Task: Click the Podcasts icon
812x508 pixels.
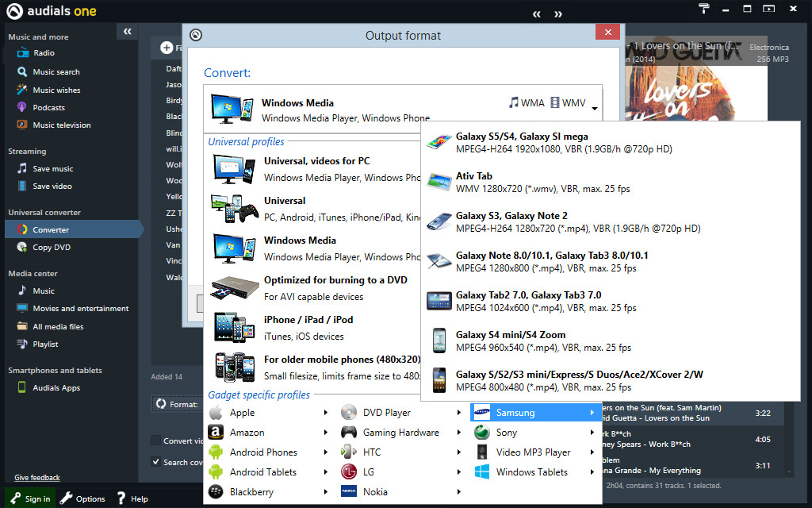Action: pyautogui.click(x=22, y=107)
